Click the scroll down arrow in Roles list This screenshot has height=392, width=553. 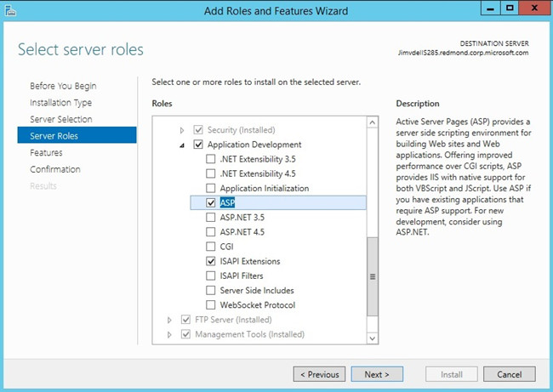(x=372, y=338)
